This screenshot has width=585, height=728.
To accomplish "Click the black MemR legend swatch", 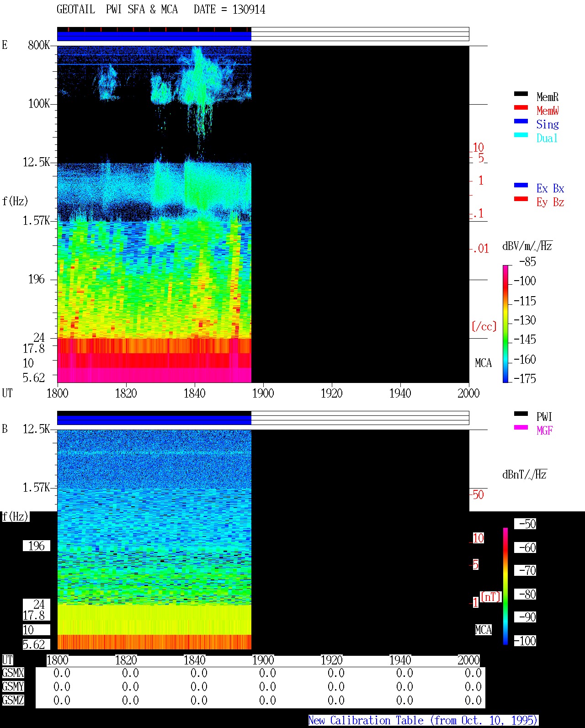I will (x=521, y=94).
